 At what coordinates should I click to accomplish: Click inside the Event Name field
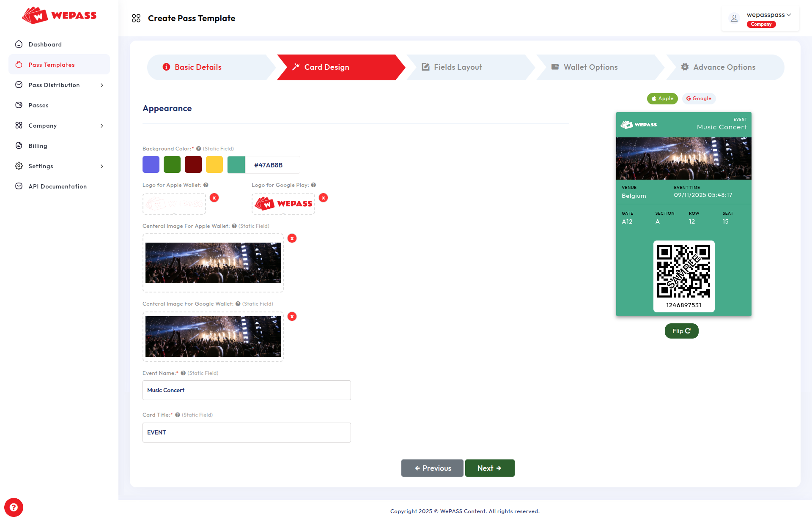[x=247, y=390]
